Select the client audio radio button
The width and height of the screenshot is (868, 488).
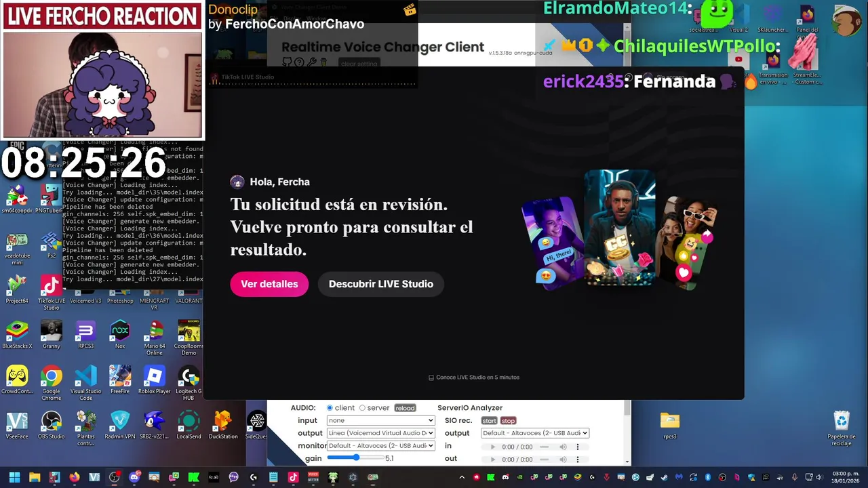click(x=330, y=408)
